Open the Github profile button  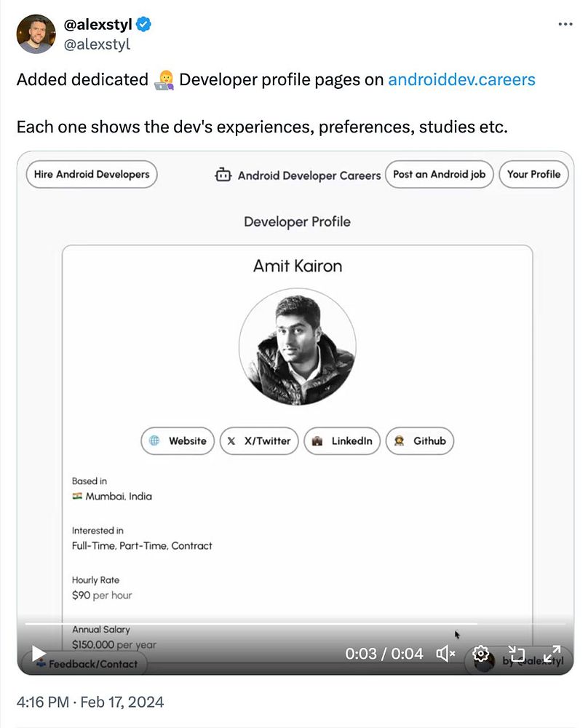click(420, 440)
